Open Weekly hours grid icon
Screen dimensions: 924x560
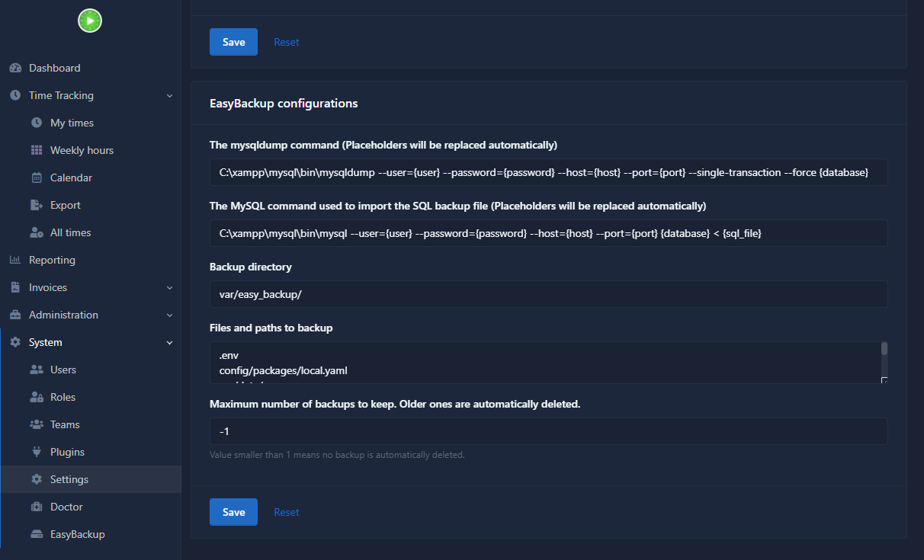[37, 150]
